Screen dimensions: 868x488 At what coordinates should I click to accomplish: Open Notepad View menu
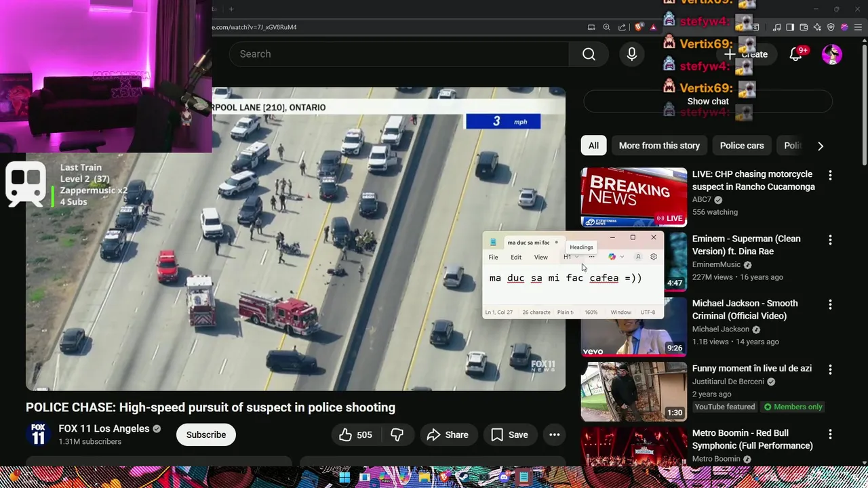(x=540, y=257)
